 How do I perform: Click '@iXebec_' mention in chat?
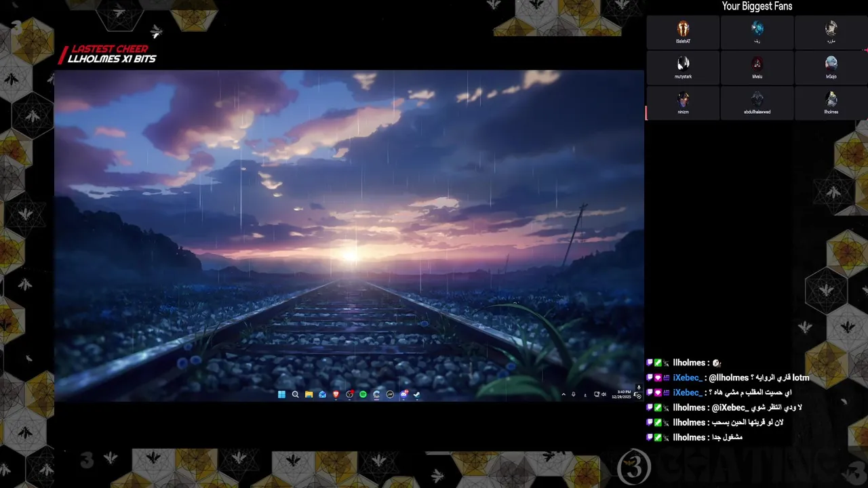click(x=731, y=407)
